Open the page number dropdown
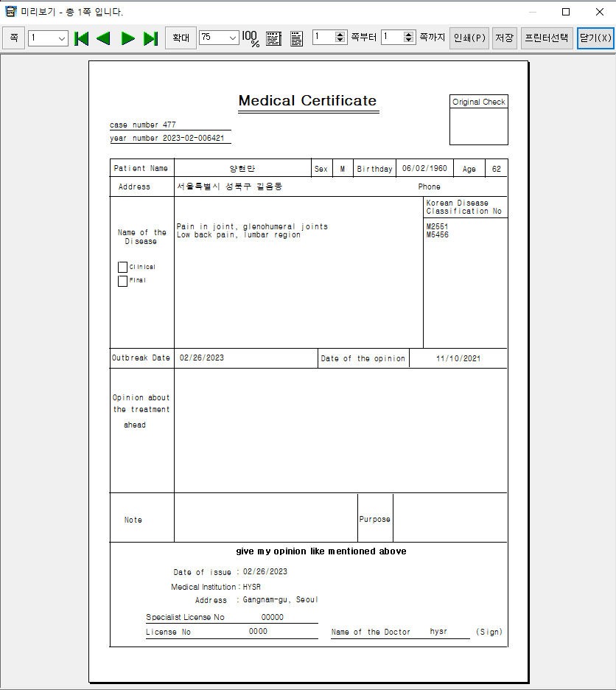This screenshot has width=616, height=690. click(61, 38)
